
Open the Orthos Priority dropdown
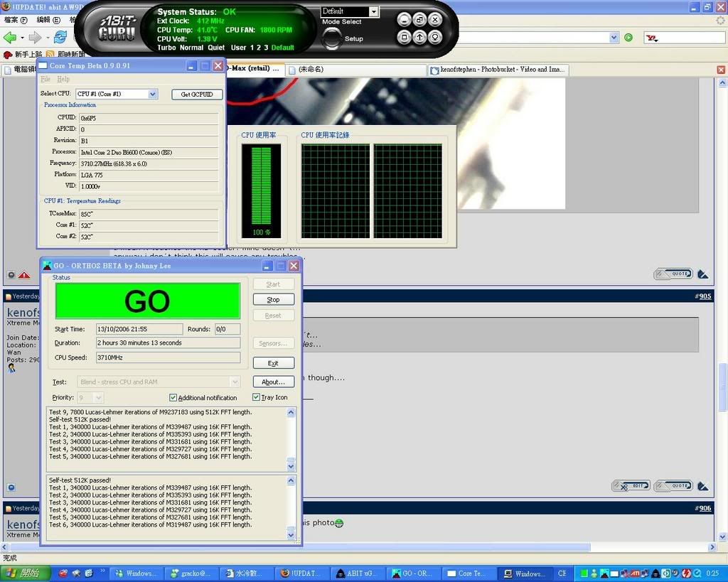98,398
